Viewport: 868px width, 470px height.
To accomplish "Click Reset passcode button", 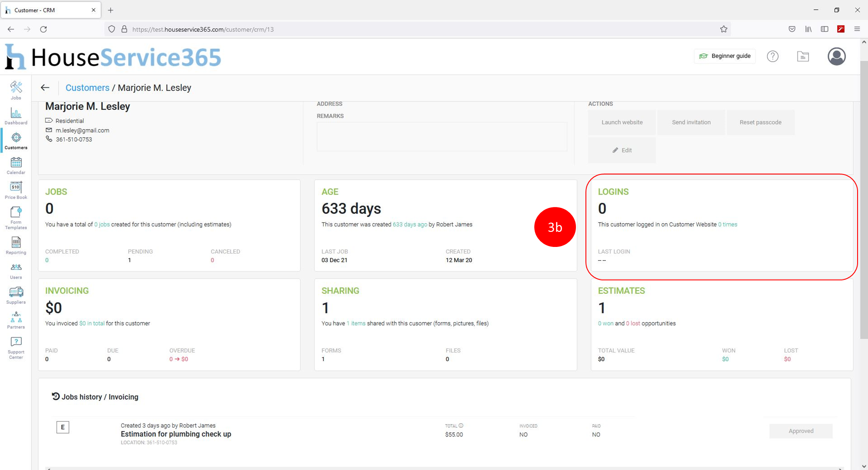I will click(x=760, y=122).
